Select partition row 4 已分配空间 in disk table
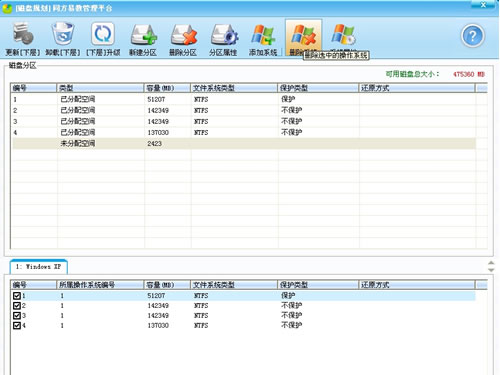Viewport: 500px width, 375px height. coord(243,132)
